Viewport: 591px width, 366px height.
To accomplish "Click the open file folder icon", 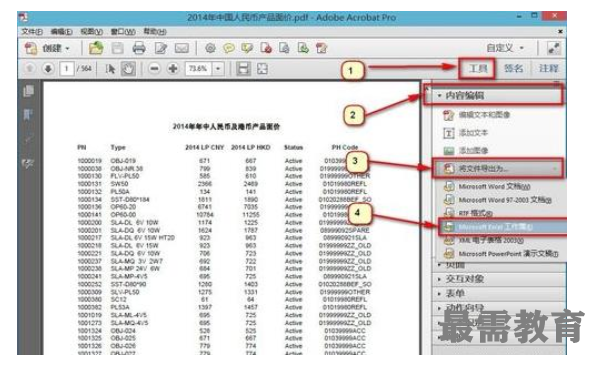I will coord(96,48).
